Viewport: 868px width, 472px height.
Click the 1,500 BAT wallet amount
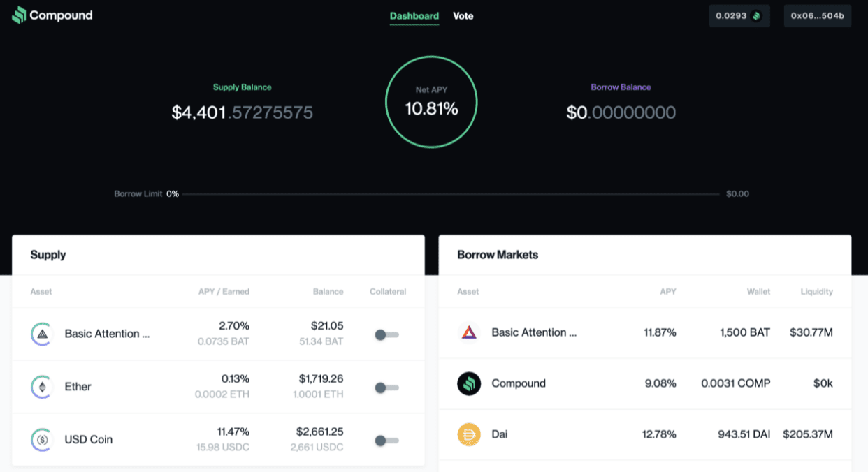(x=745, y=332)
